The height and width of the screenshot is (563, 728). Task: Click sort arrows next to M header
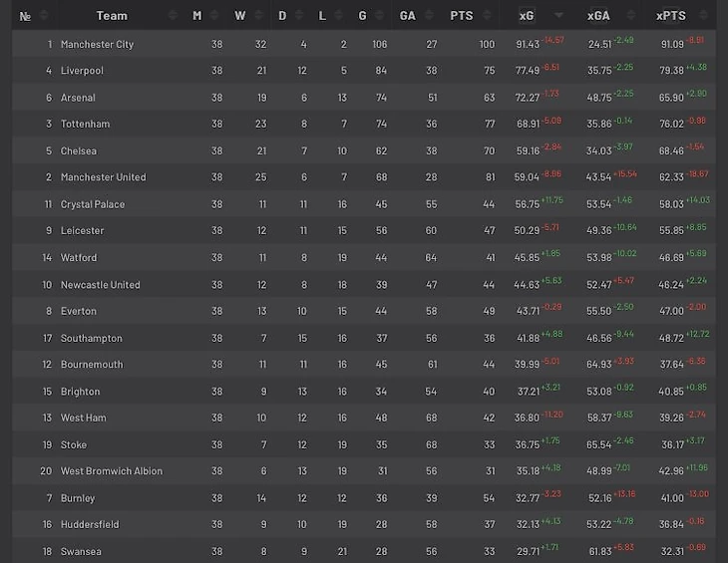click(x=214, y=15)
